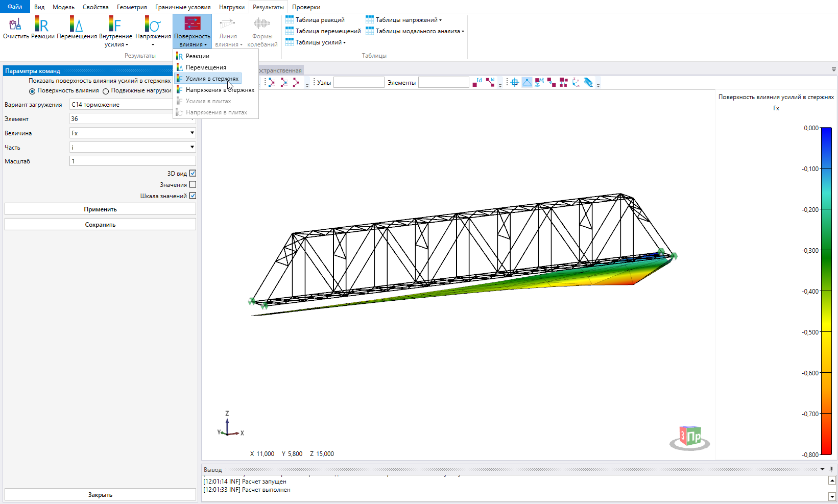This screenshot has height=504, width=838.
Task: Open the Файл menu
Action: tap(15, 7)
